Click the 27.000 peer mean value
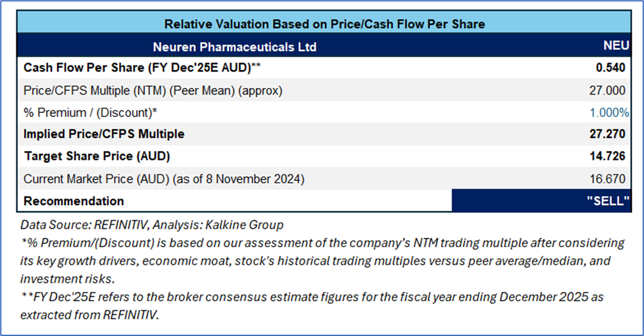 (607, 90)
